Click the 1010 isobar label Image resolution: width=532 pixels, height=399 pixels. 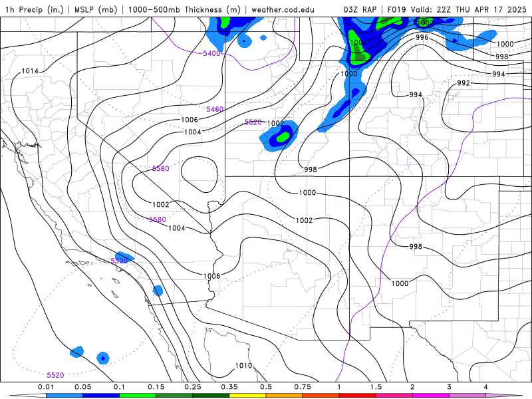pos(243,365)
